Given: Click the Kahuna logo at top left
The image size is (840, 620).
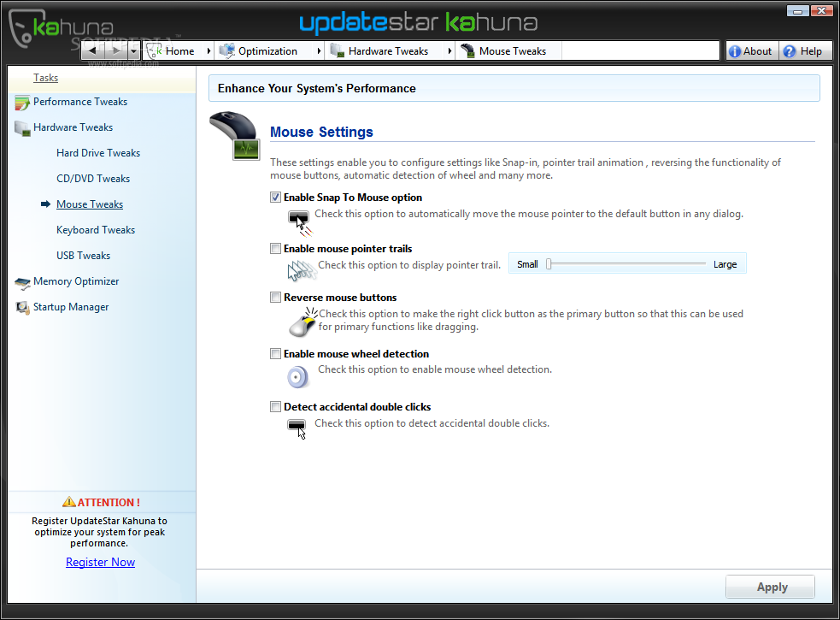Looking at the screenshot, I should (x=60, y=28).
